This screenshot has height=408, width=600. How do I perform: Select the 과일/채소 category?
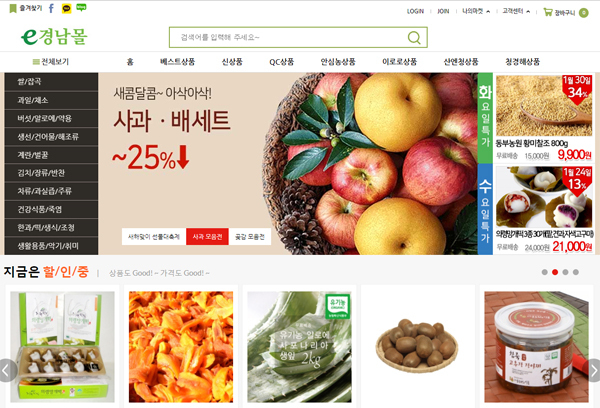[x=51, y=100]
